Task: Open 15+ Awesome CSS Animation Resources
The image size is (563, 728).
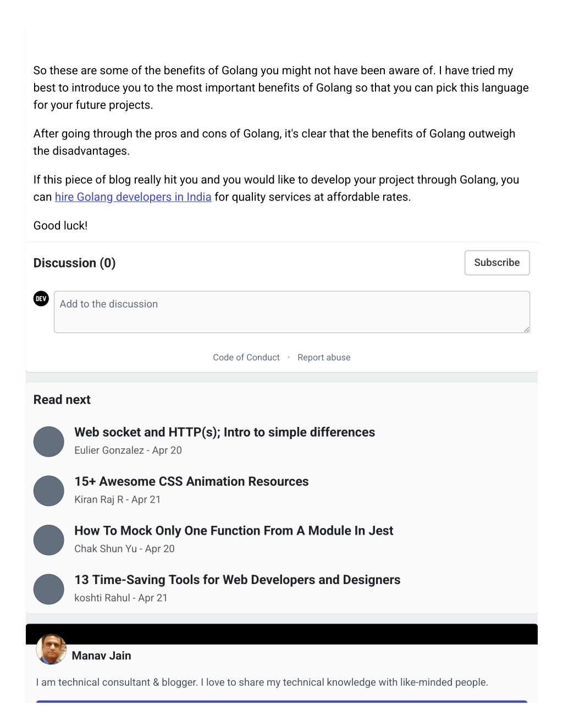Action: [191, 481]
